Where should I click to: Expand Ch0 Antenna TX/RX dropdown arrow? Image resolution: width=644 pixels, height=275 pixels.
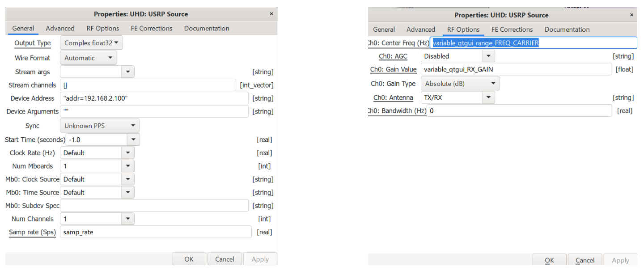click(488, 97)
